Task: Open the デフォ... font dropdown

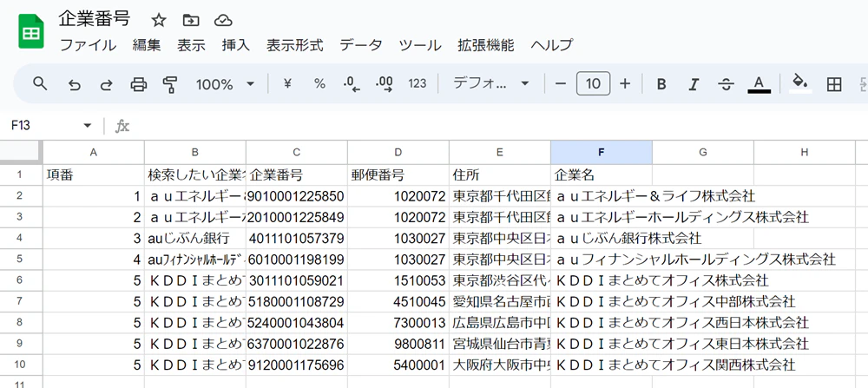Action: (x=491, y=84)
